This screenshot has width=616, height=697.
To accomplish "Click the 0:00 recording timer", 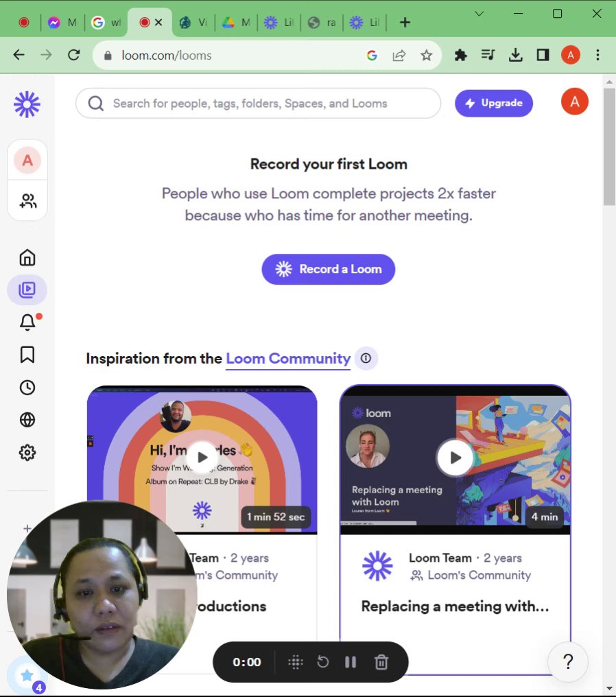I will point(247,662).
